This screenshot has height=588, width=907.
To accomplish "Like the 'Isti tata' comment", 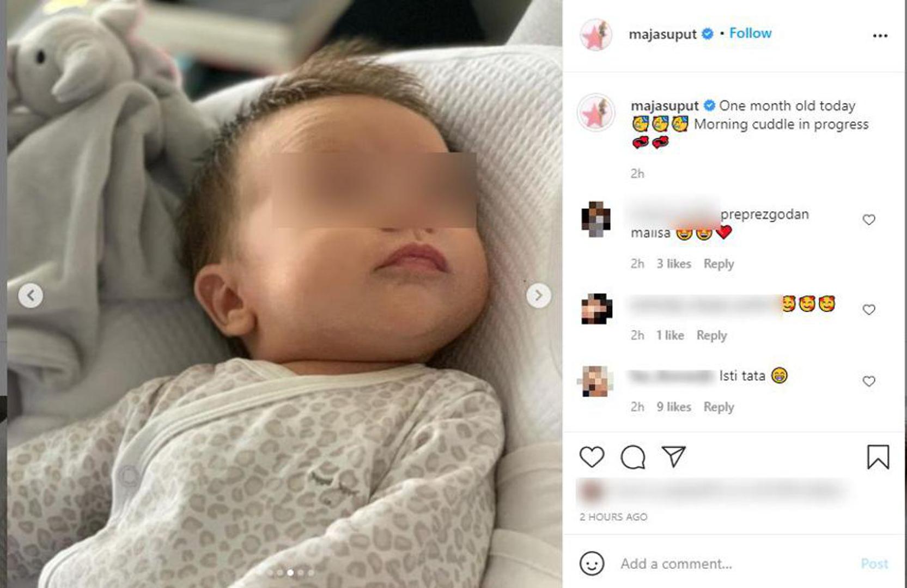I will pos(868,381).
